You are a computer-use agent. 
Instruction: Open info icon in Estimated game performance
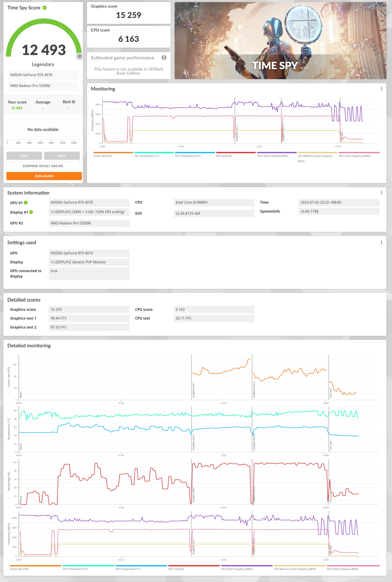[x=164, y=57]
